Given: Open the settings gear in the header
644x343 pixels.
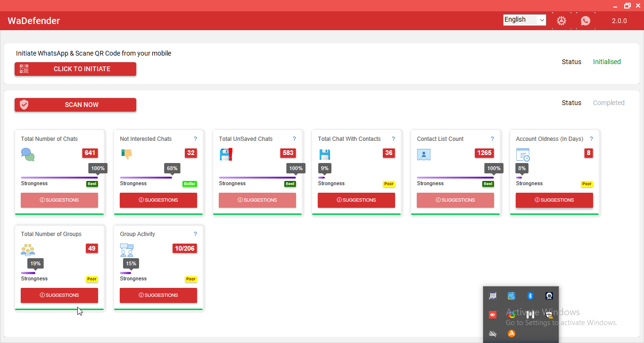Looking at the screenshot, I should (561, 21).
